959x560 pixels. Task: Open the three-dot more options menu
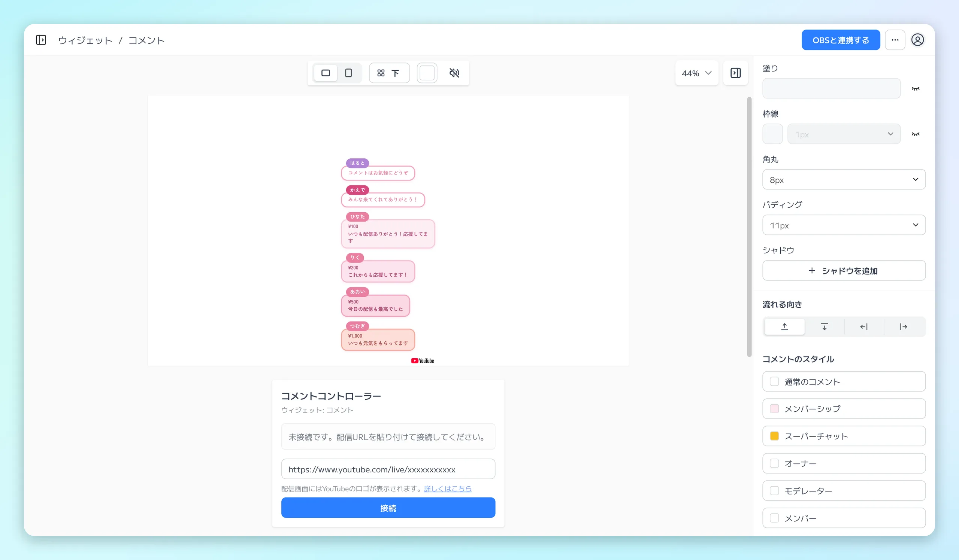895,40
